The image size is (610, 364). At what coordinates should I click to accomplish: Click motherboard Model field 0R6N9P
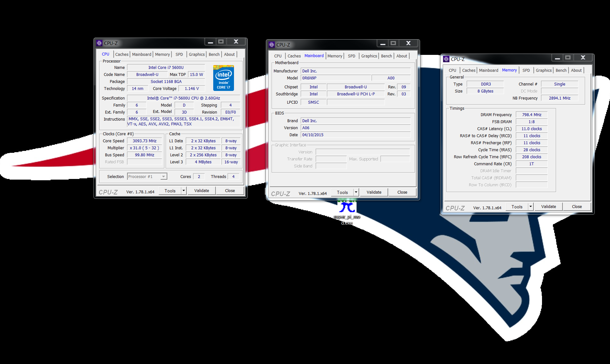[x=336, y=78]
